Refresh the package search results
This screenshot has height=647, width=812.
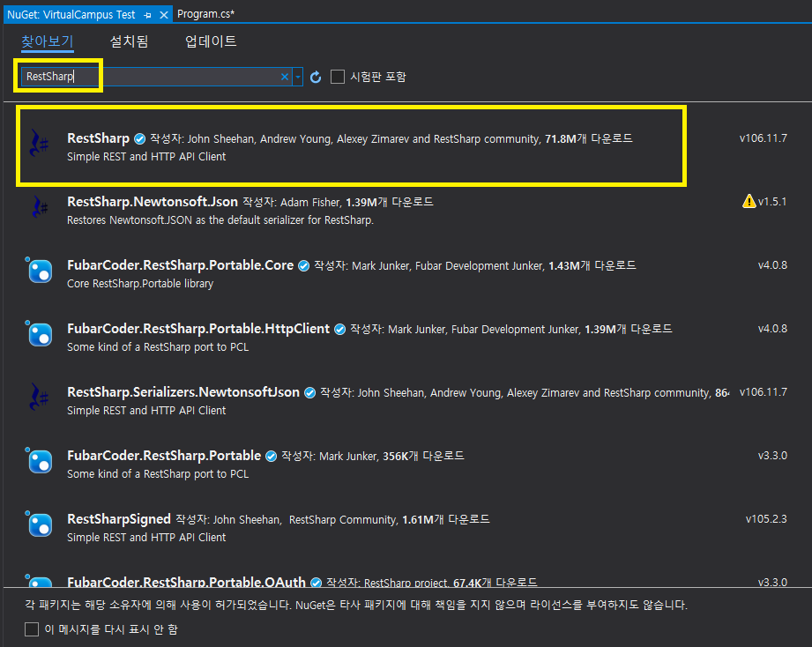[x=316, y=77]
